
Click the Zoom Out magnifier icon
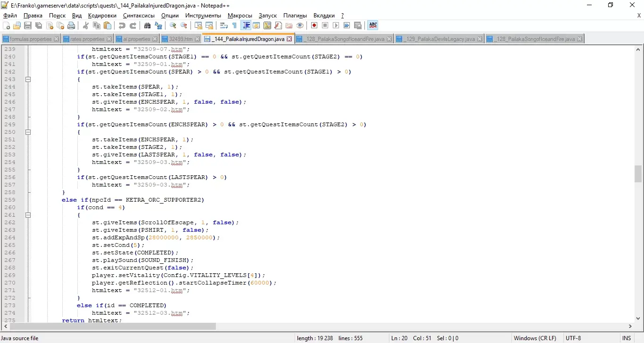184,25
